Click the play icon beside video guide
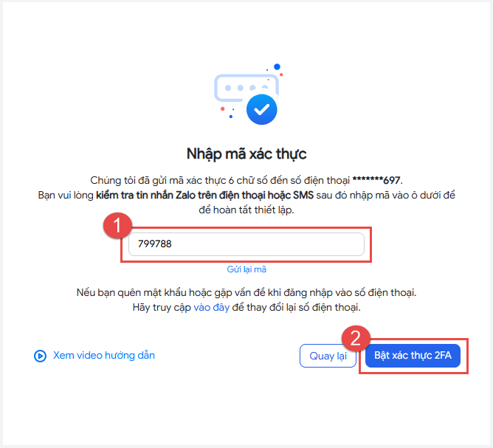Viewport: 493px width, 448px height. tap(40, 356)
